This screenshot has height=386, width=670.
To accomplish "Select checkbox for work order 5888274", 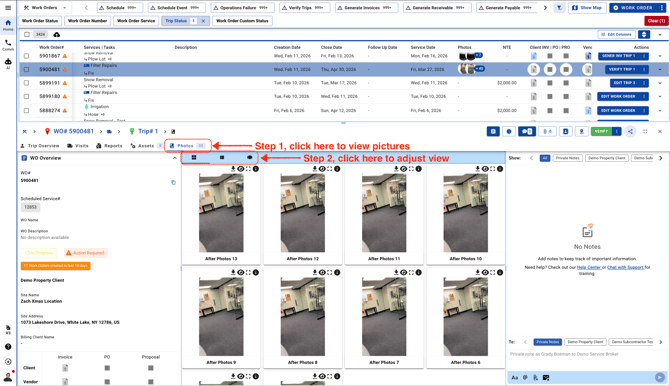I will click(x=26, y=110).
